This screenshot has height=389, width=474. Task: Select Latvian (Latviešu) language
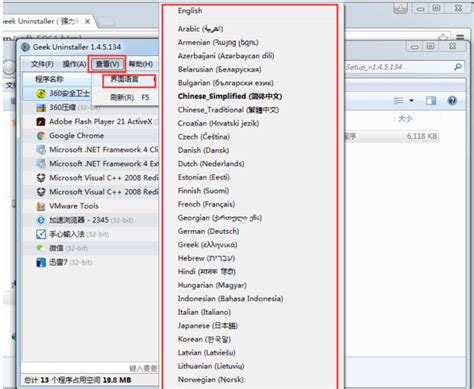(x=207, y=352)
